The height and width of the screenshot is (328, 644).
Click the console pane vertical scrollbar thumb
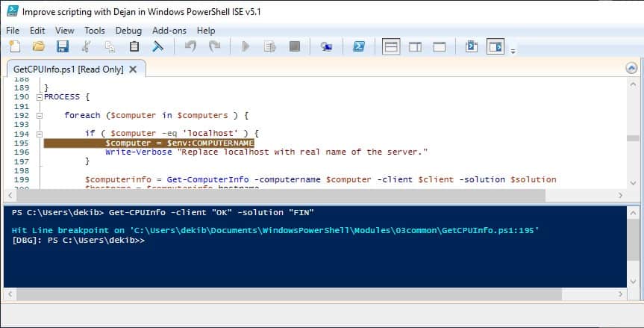tap(633, 239)
